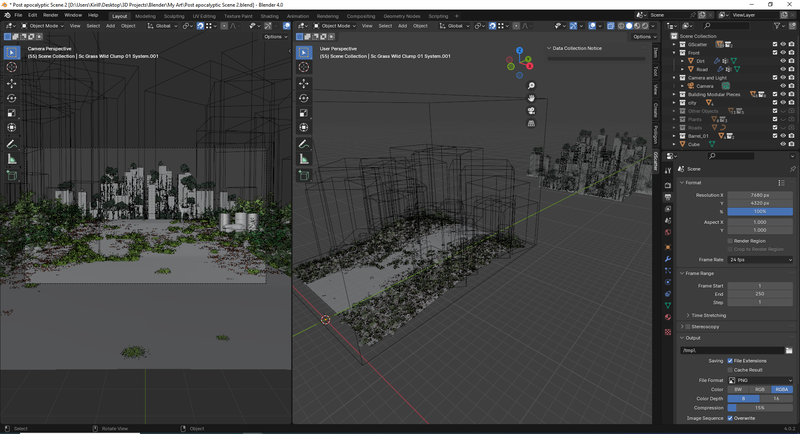Click the Options button in right viewport
This screenshot has width=800, height=434.
coord(643,36)
